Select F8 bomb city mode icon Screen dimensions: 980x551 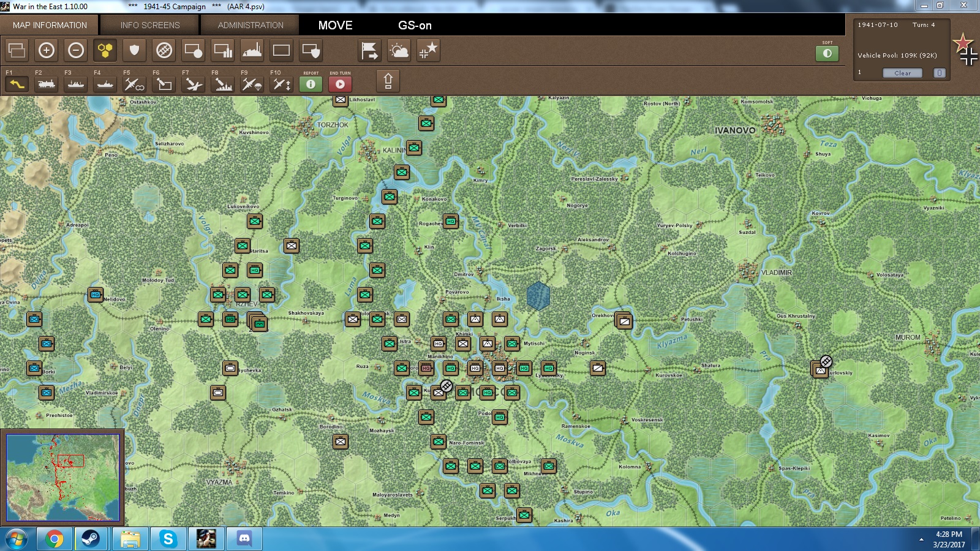click(223, 84)
